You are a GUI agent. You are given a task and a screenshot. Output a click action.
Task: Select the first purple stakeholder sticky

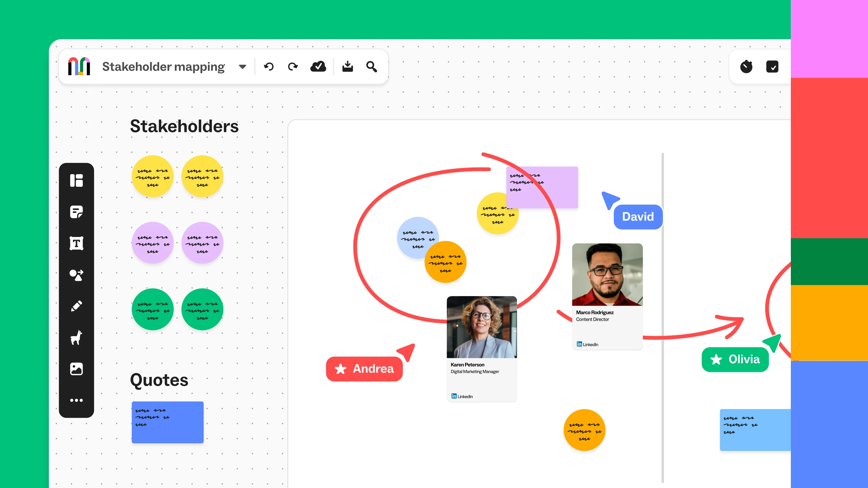[153, 242]
